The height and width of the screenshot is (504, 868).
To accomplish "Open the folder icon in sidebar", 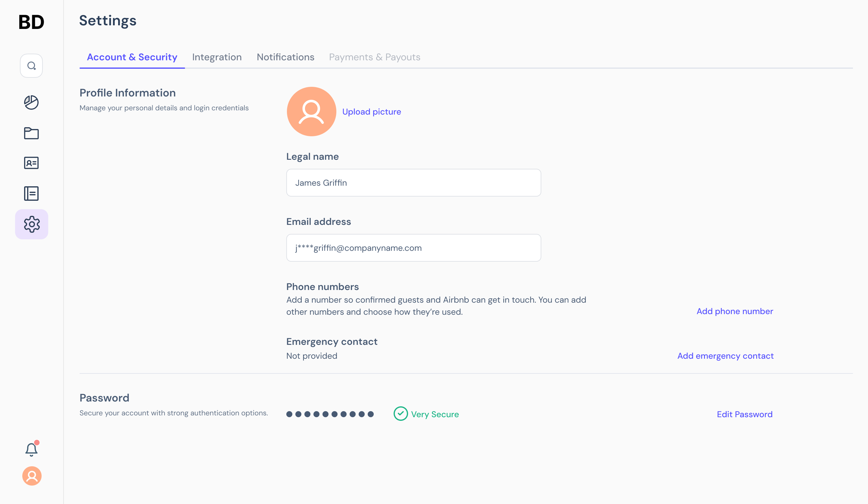I will point(31,133).
